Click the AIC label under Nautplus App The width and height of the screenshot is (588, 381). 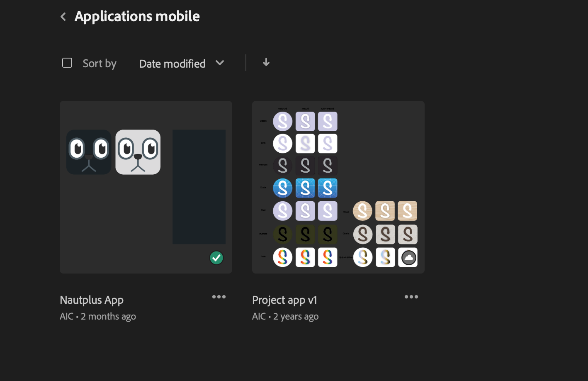tap(66, 316)
